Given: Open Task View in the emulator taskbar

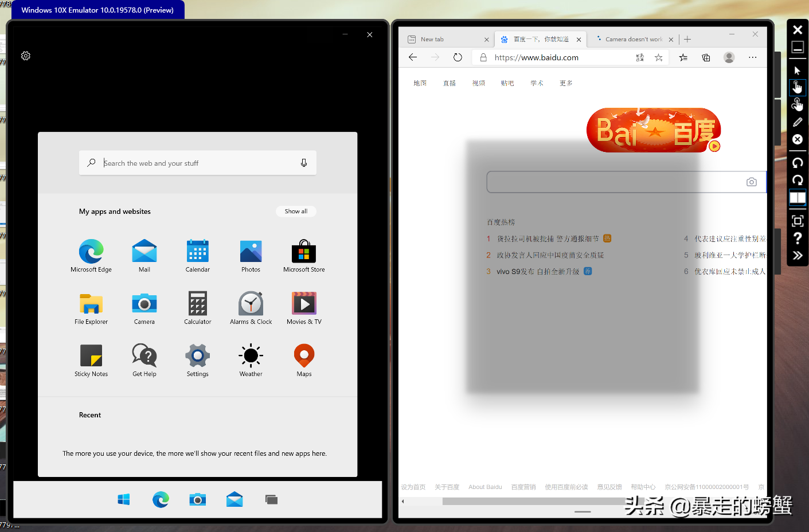Looking at the screenshot, I should 271,500.
